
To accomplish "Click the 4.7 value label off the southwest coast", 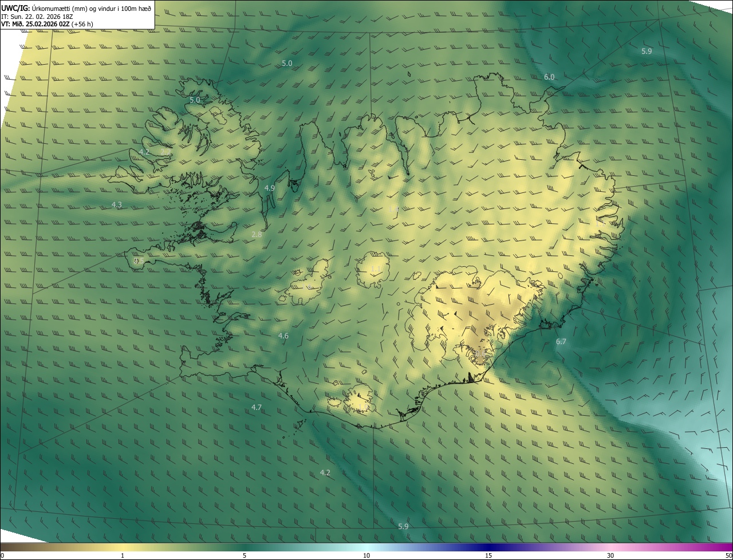I will pos(257,407).
